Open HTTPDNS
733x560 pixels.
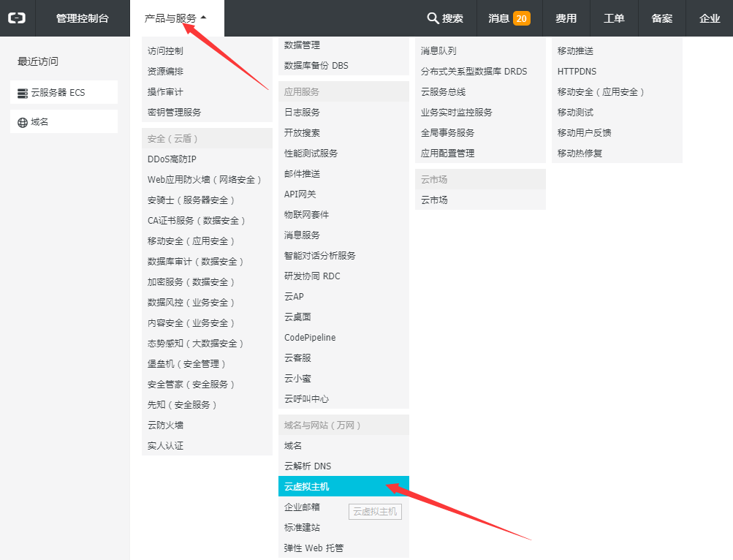577,72
